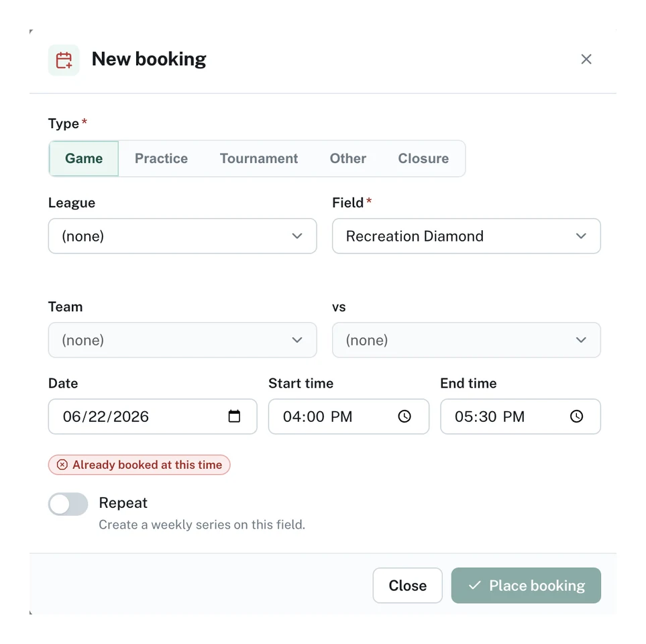
Task: Toggle the Repeat switch on
Action: [x=68, y=504]
